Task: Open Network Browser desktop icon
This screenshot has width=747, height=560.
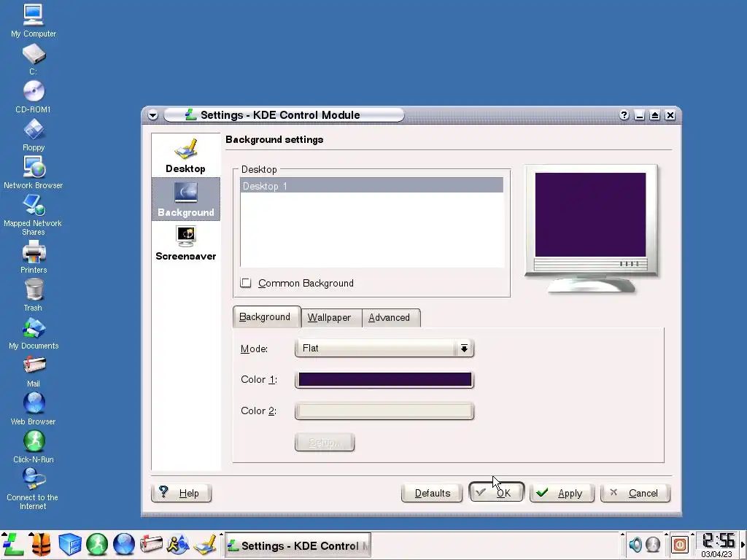Action: pyautogui.click(x=34, y=173)
